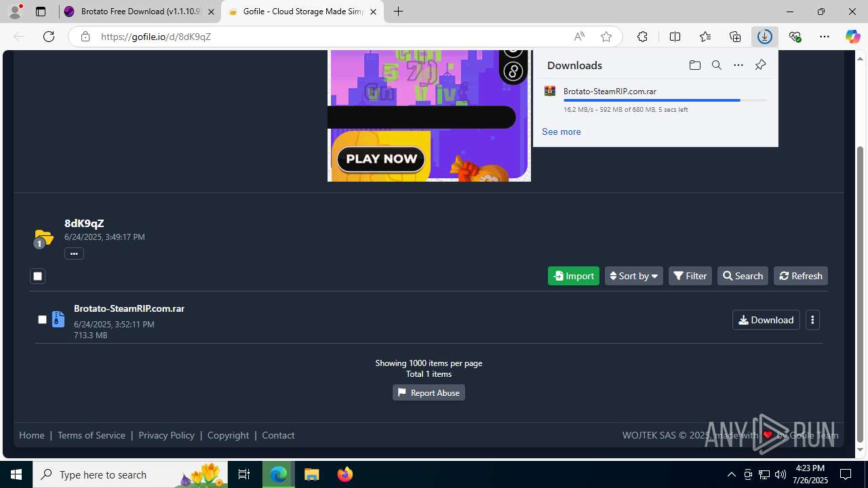
Task: Open Collections panel
Action: 735,37
